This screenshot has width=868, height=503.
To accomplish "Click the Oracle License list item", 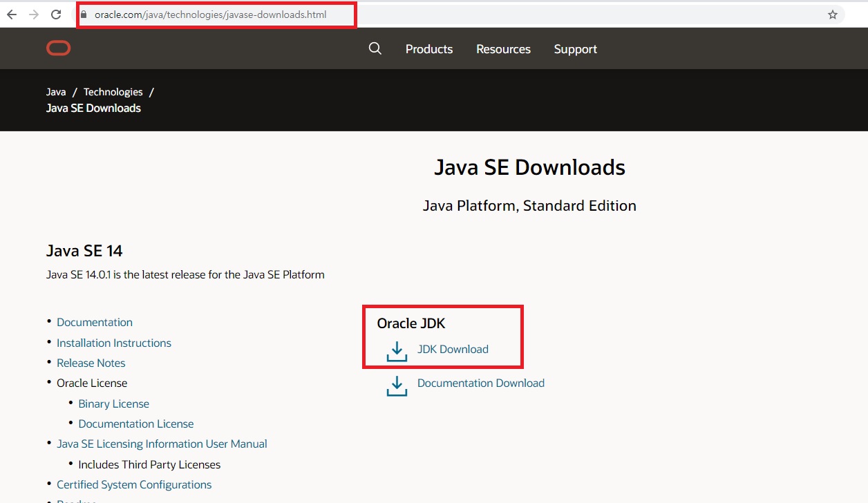I will coord(92,383).
